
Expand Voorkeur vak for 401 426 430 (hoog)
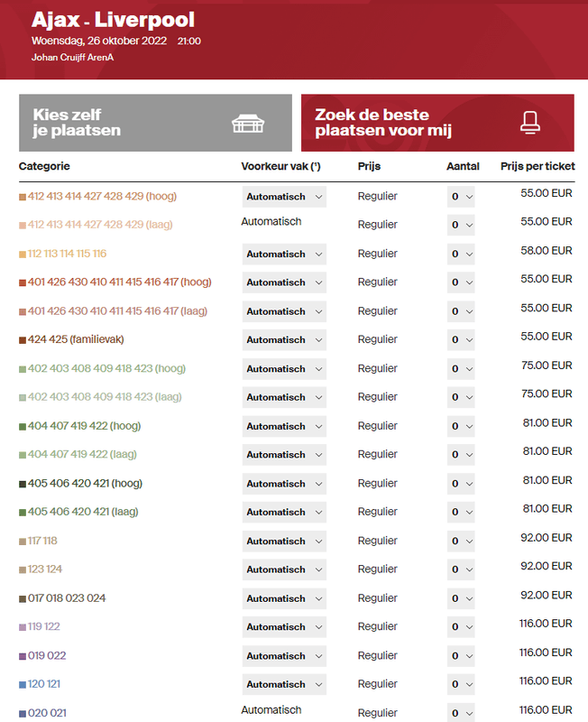coord(284,282)
